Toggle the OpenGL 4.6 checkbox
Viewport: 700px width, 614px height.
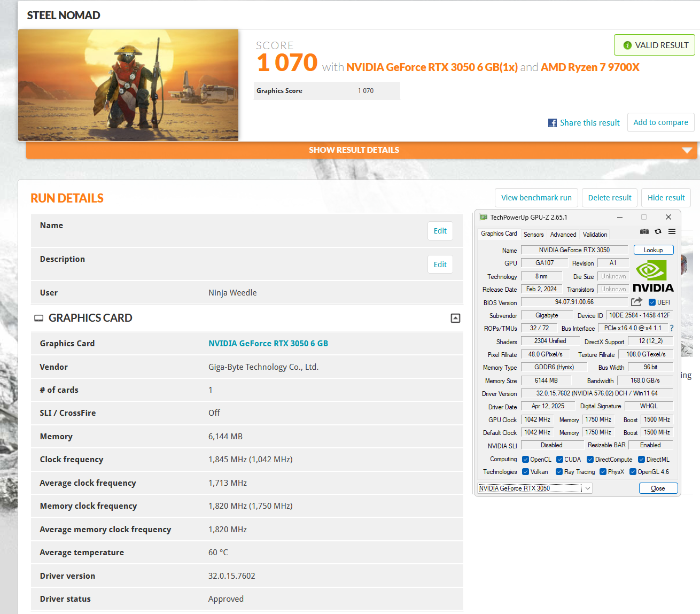pos(633,472)
